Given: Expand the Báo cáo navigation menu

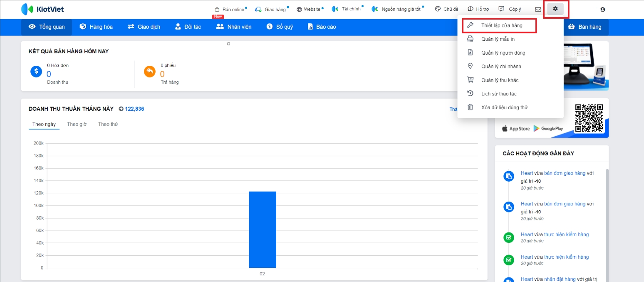Looking at the screenshot, I should [x=322, y=27].
